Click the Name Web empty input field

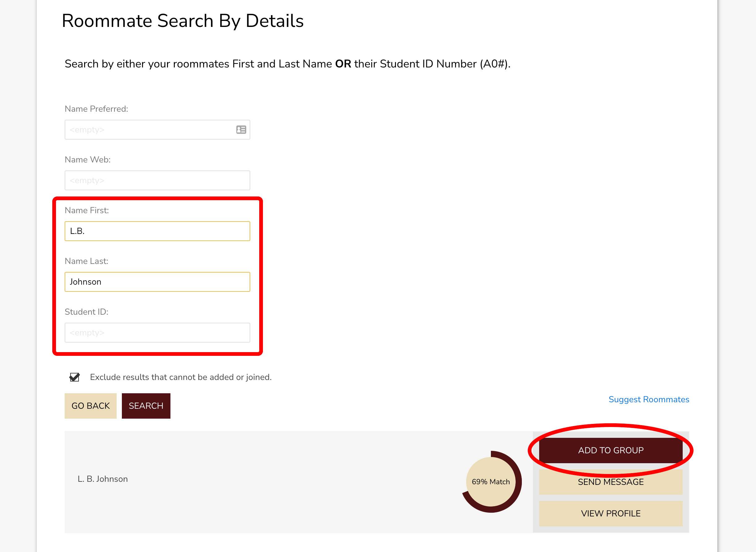point(157,180)
